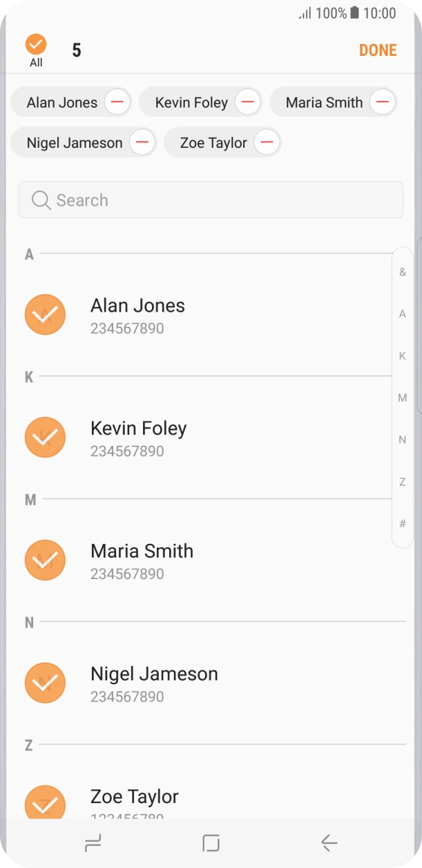
Task: Uncheck Kevin Foley in the contact list
Action: [45, 437]
